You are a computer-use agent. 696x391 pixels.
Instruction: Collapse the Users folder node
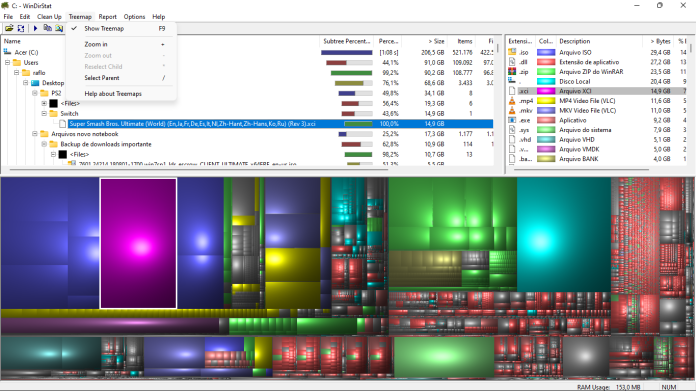tap(8, 63)
